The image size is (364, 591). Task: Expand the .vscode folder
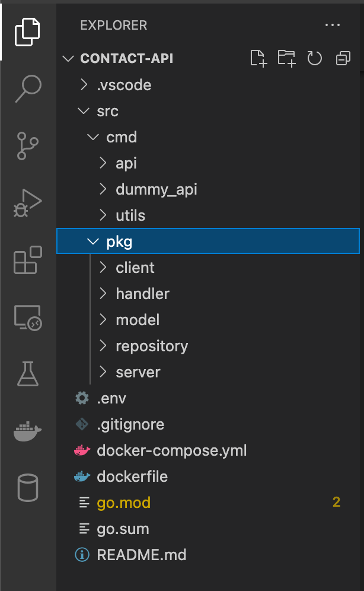click(x=124, y=85)
